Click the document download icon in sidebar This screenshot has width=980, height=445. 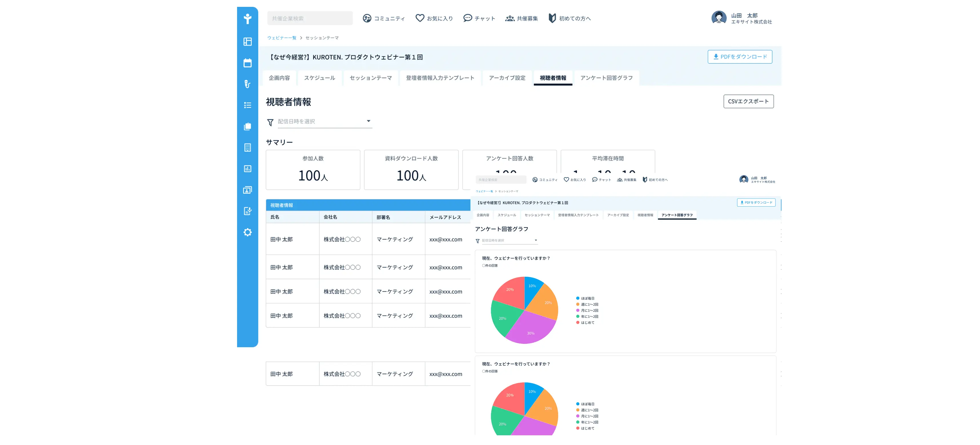pyautogui.click(x=247, y=211)
